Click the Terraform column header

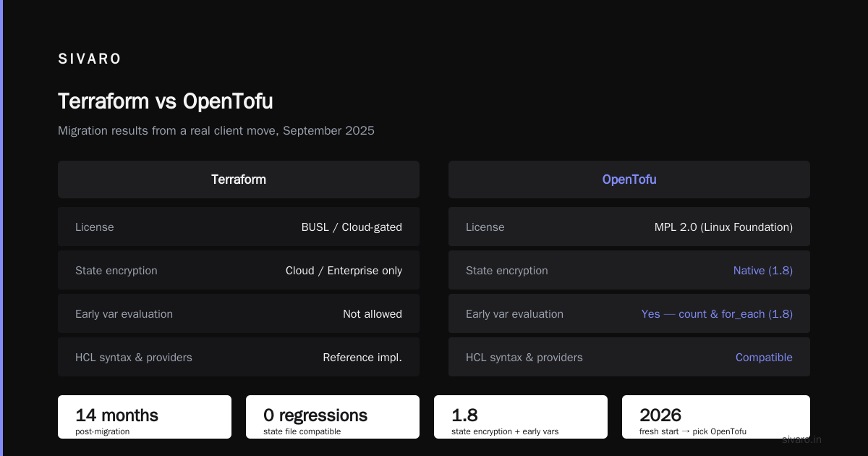239,180
